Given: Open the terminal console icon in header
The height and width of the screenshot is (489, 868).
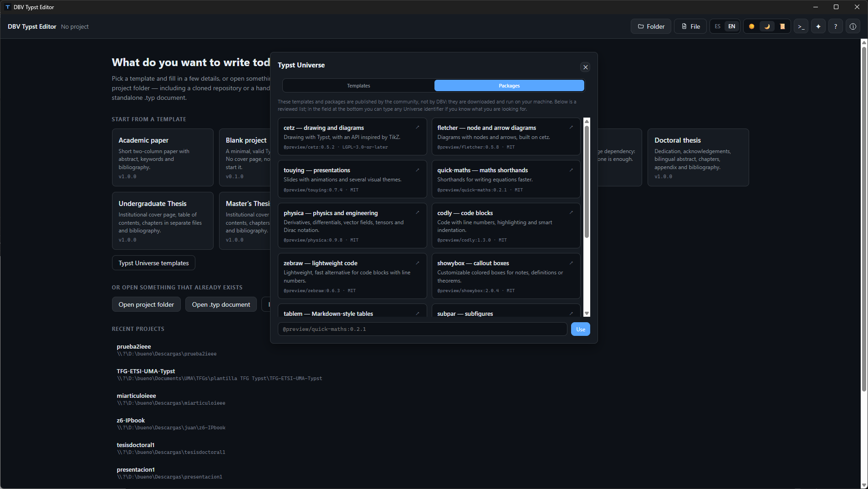Looking at the screenshot, I should (801, 26).
